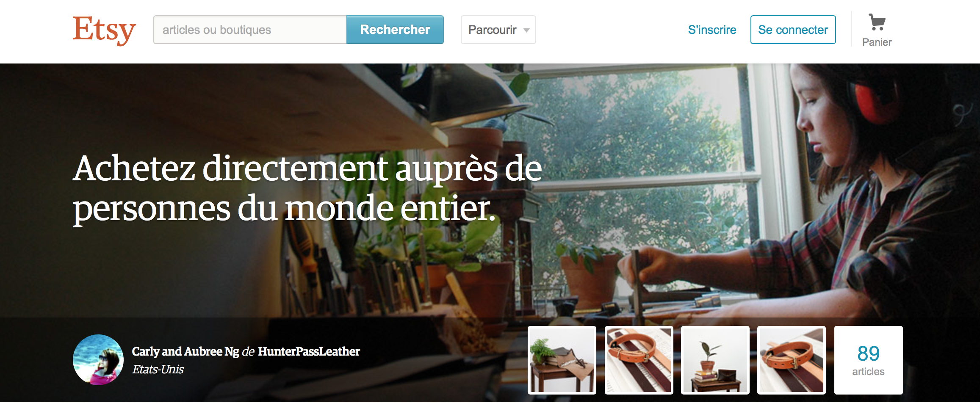
Task: Open the Panier shopping cart icon
Action: pos(877,22)
